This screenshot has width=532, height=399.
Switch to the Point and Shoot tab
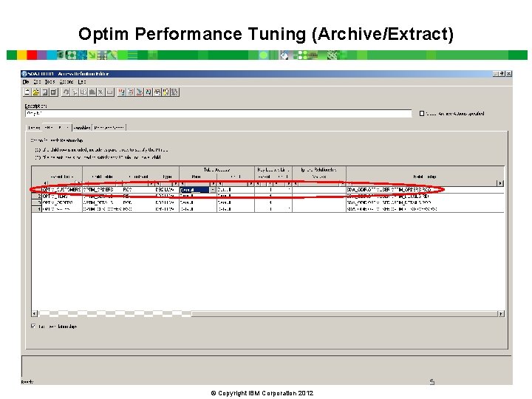[x=109, y=128]
